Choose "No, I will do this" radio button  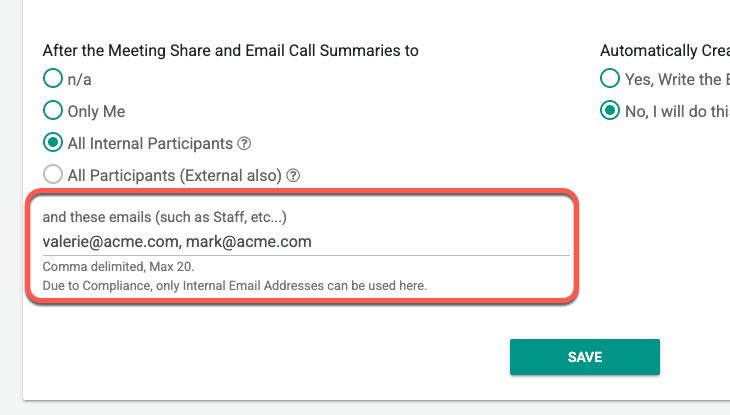click(609, 111)
